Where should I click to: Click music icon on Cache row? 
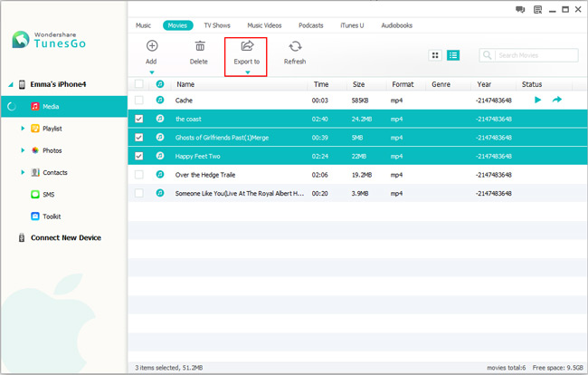(160, 100)
